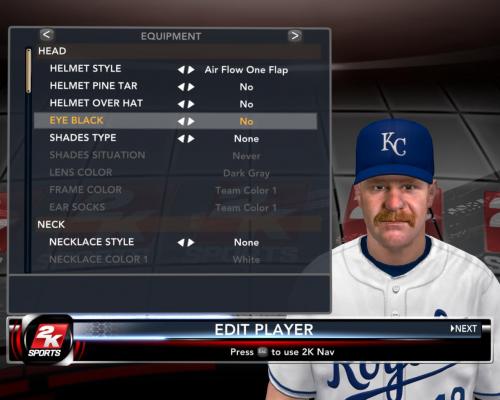Image resolution: width=500 pixels, height=400 pixels.
Task: Select the Necklace Style menu row
Action: (176, 242)
